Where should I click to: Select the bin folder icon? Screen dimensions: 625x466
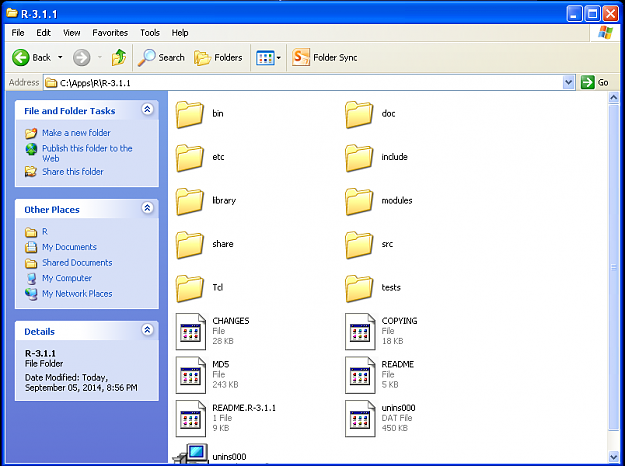pyautogui.click(x=190, y=114)
